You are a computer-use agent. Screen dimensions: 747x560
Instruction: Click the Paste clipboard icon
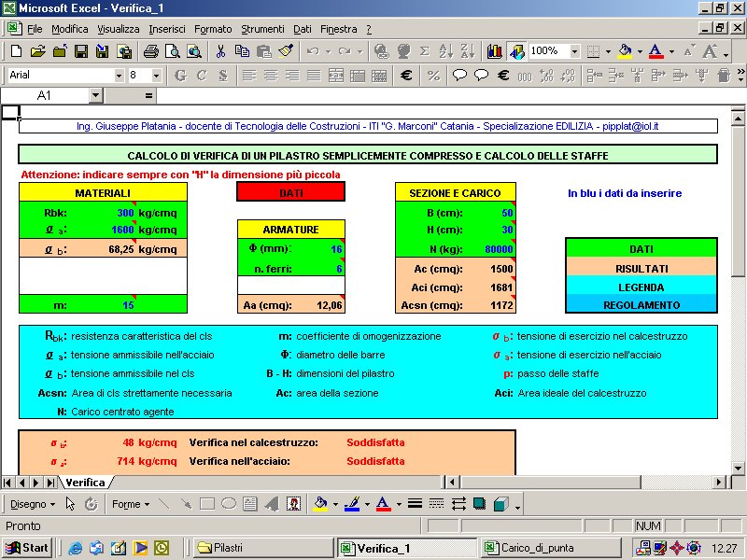click(263, 51)
